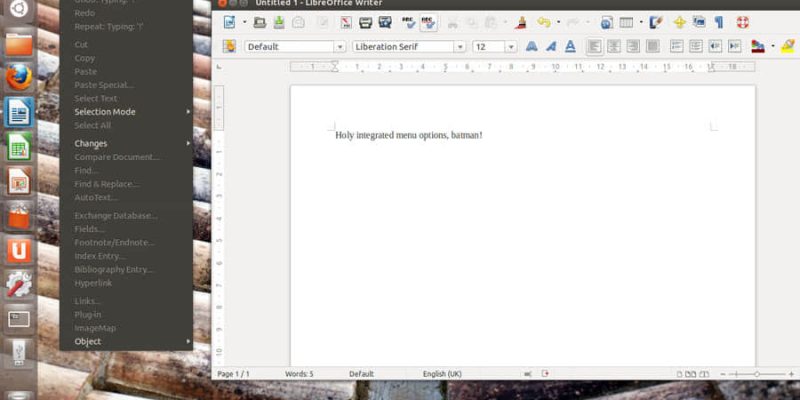Click the yellow Undo arrow icon
The image size is (800, 400).
(543, 22)
